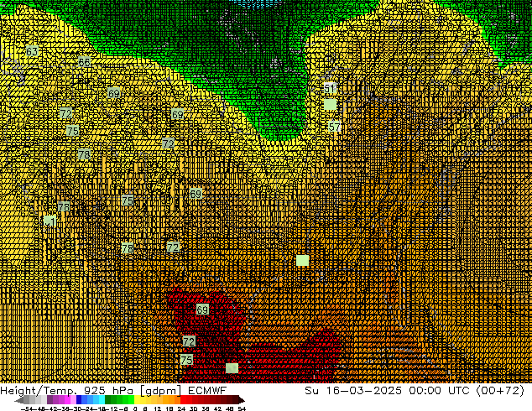This screenshot has width=532, height=411.
Task: Click the dark blue segment of the legend
Action: tap(79, 399)
